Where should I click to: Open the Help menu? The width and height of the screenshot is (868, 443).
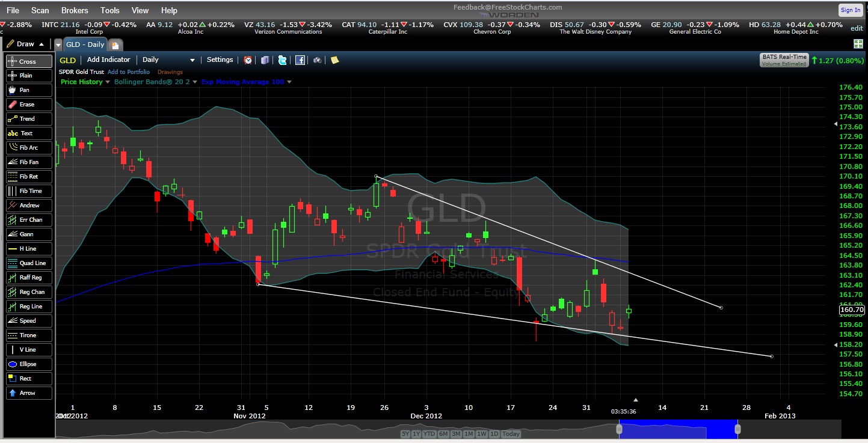169,10
